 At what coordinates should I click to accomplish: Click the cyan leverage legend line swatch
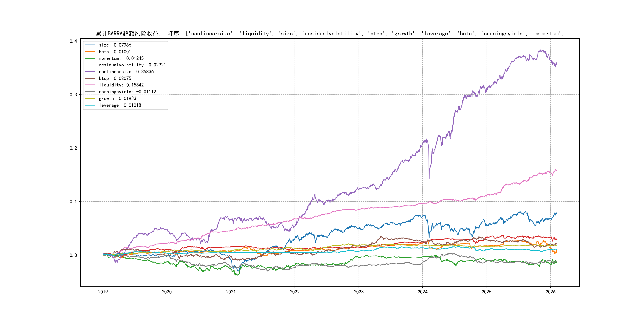[x=90, y=105]
